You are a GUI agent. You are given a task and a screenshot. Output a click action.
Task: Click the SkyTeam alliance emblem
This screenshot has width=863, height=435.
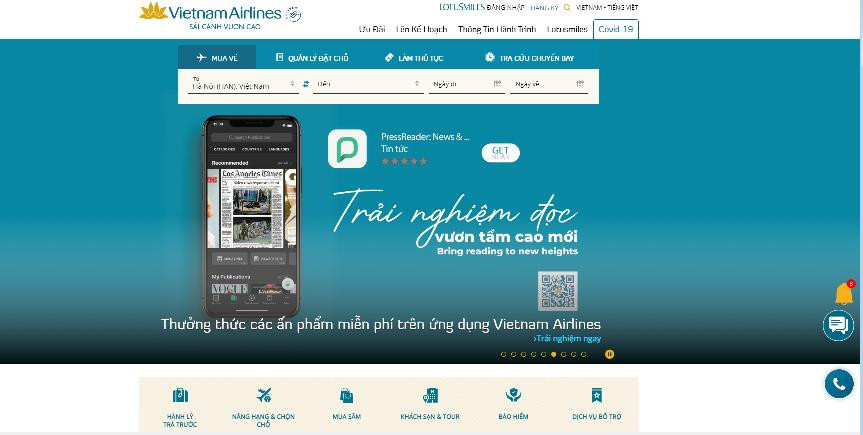pos(293,14)
